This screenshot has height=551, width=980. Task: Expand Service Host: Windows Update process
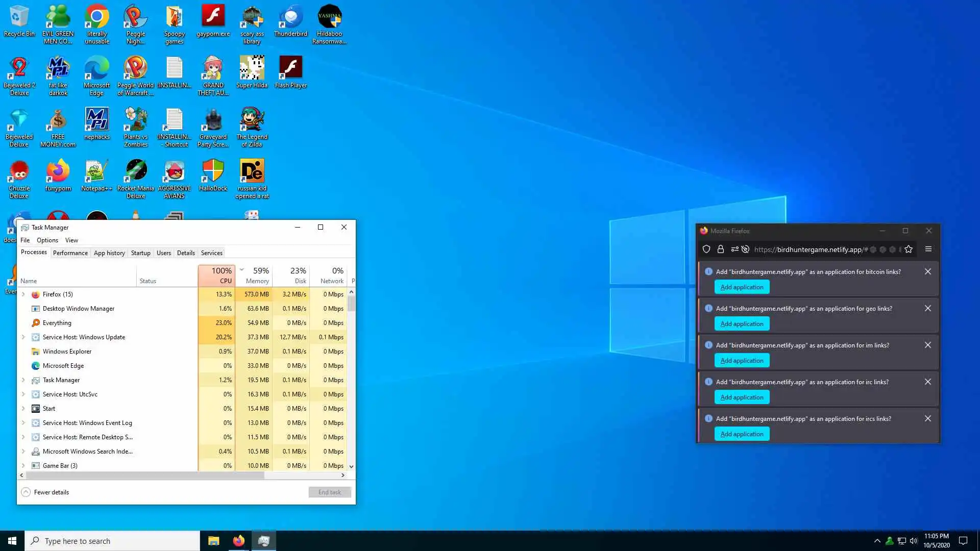23,337
